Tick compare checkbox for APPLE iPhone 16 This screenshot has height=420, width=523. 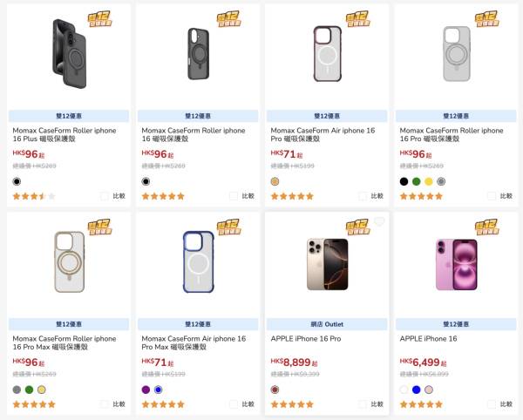tap(492, 404)
